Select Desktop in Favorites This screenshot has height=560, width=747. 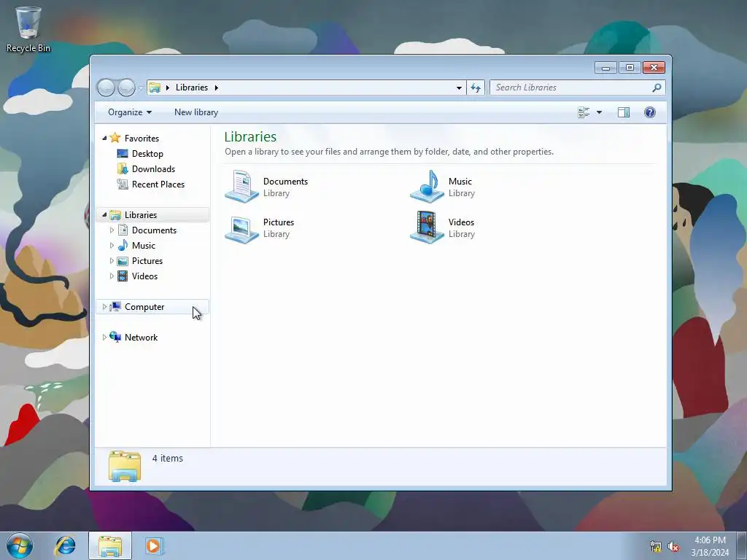[147, 154]
